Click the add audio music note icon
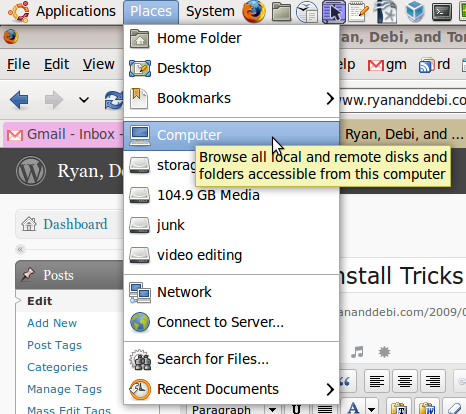The height and width of the screenshot is (414, 466). click(357, 352)
